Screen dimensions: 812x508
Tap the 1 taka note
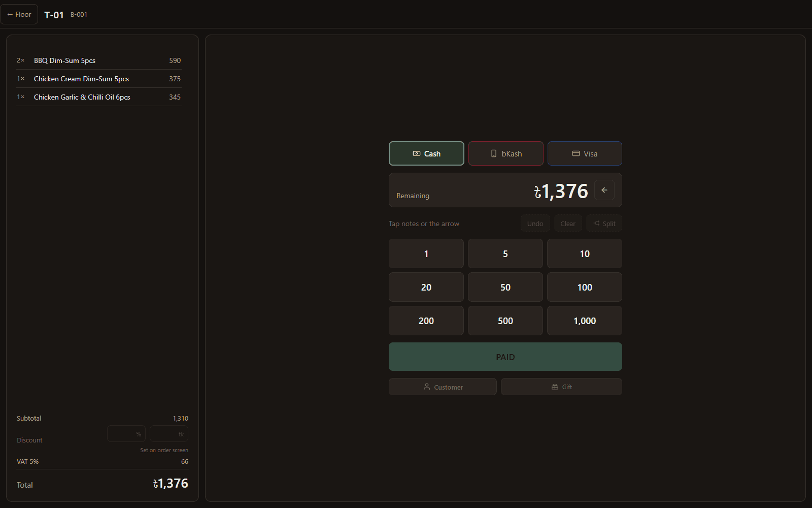point(426,253)
